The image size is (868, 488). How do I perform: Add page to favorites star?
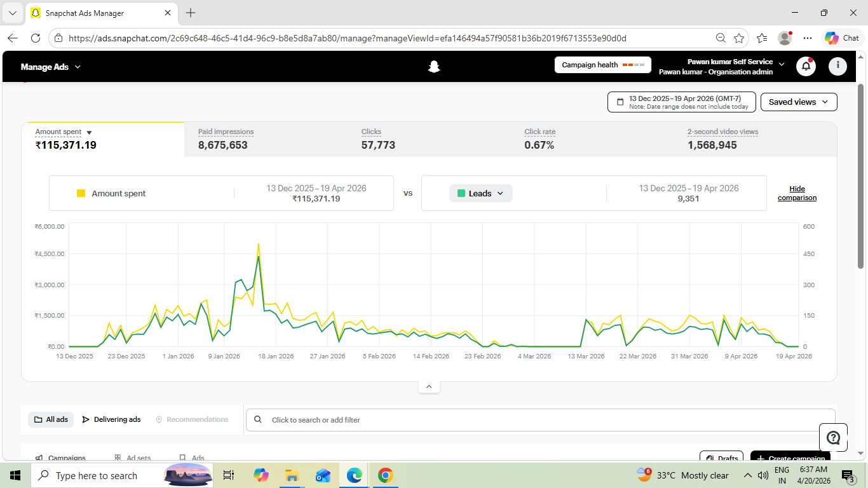739,38
